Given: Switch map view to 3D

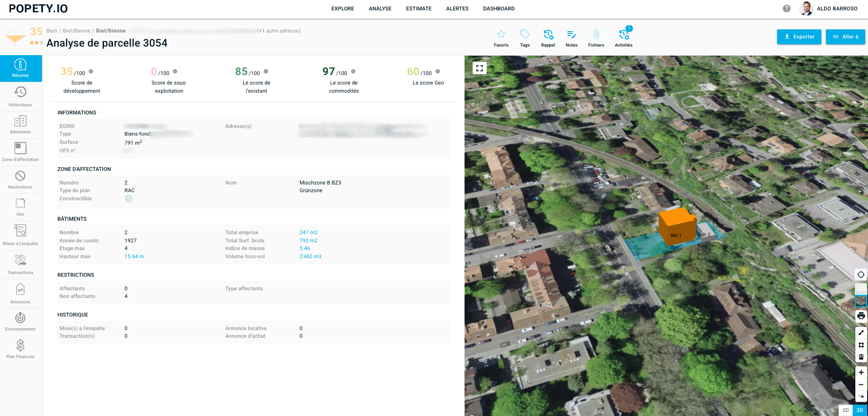Looking at the screenshot, I should pos(859,410).
